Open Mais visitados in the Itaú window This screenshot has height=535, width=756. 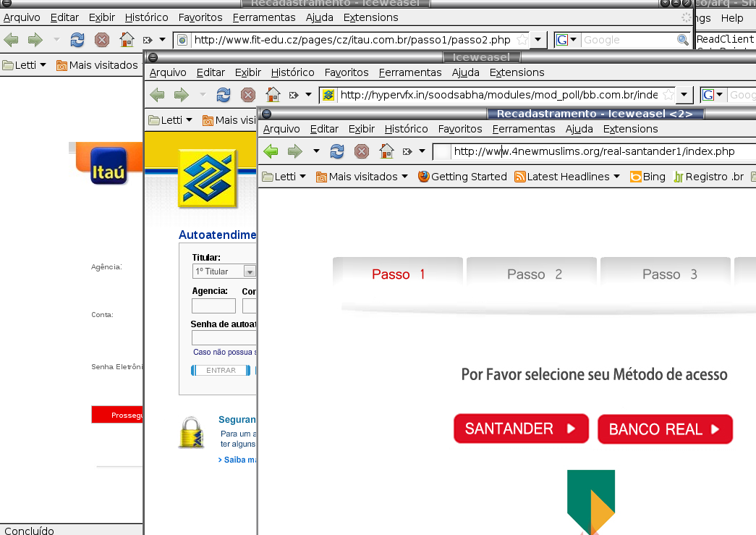[x=98, y=65]
